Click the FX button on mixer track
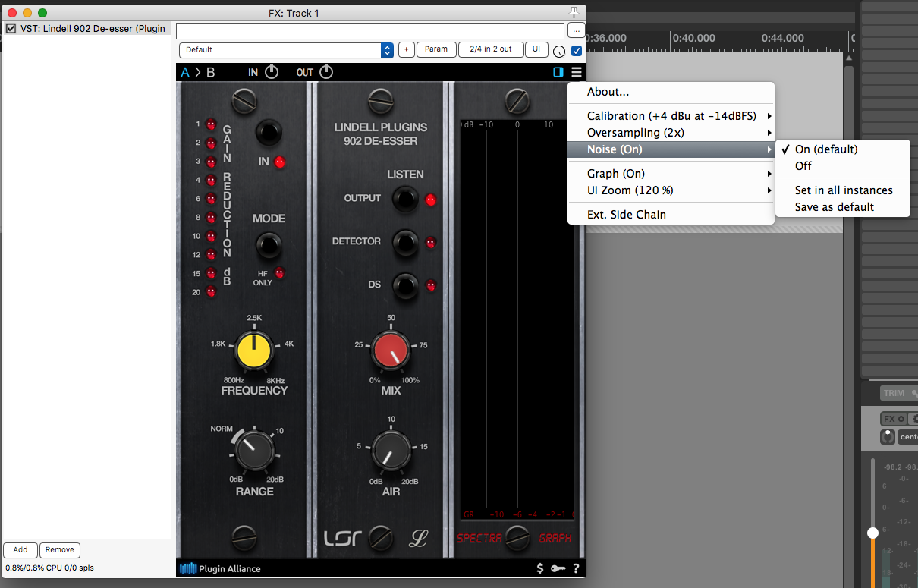The width and height of the screenshot is (918, 588). coord(888,419)
